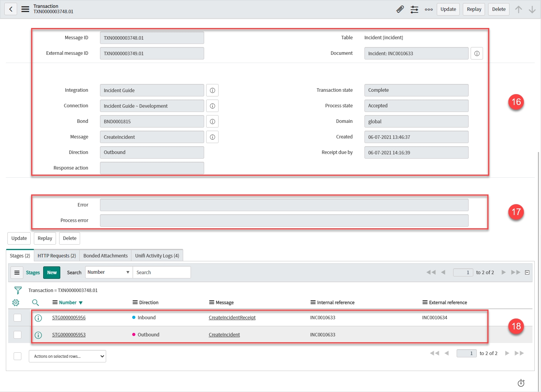
Task: Check the box for row STG0000005956
Action: [18, 318]
